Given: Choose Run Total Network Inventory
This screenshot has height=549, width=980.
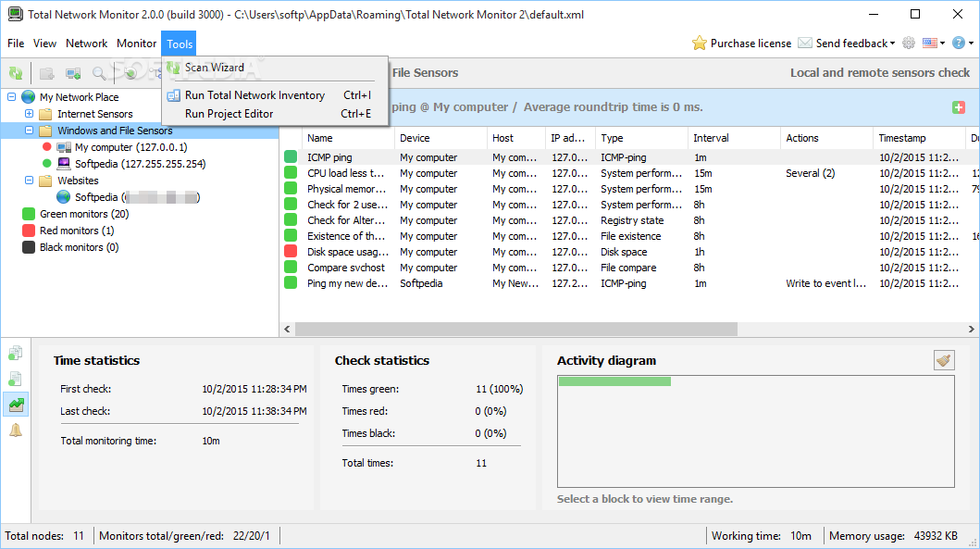Looking at the screenshot, I should pos(255,95).
